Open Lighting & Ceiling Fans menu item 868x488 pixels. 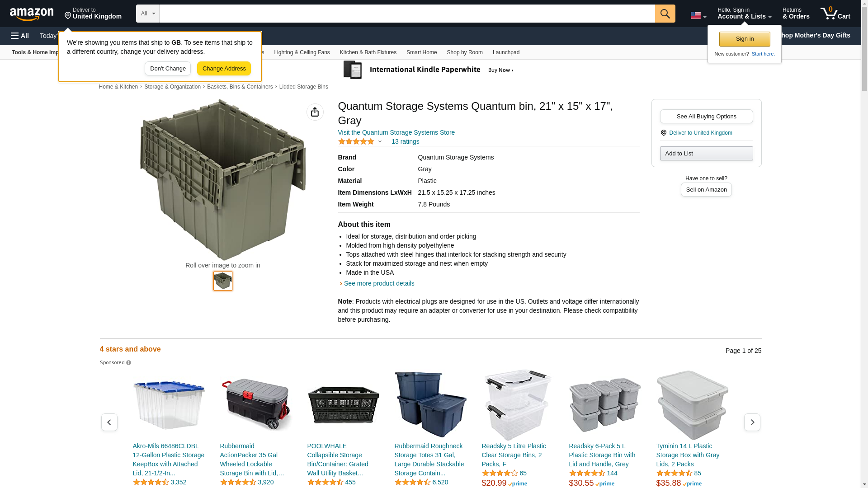pos(302,52)
